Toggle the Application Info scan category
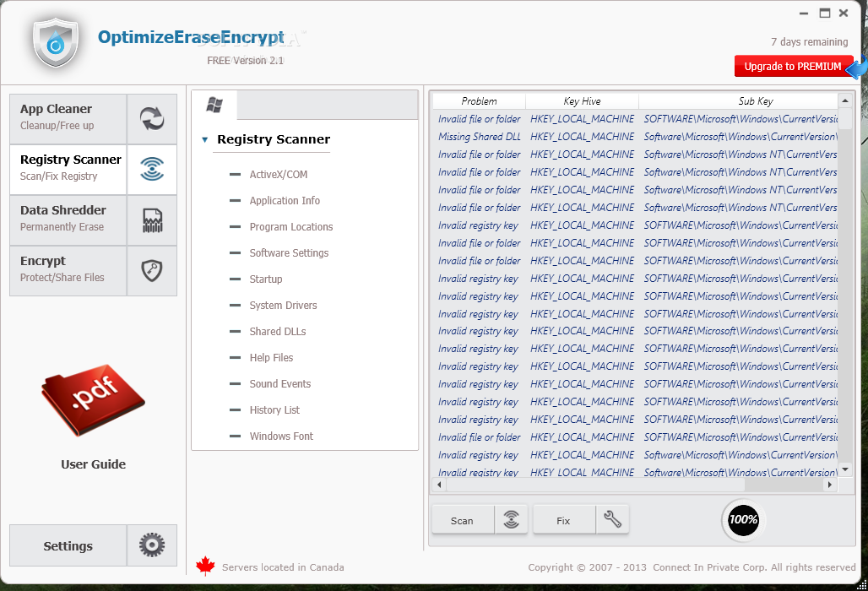Image resolution: width=868 pixels, height=591 pixels. [274, 200]
